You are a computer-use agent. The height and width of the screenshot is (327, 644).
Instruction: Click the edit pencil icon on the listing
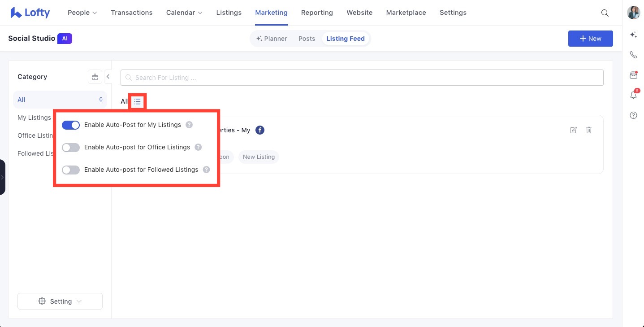coord(573,130)
